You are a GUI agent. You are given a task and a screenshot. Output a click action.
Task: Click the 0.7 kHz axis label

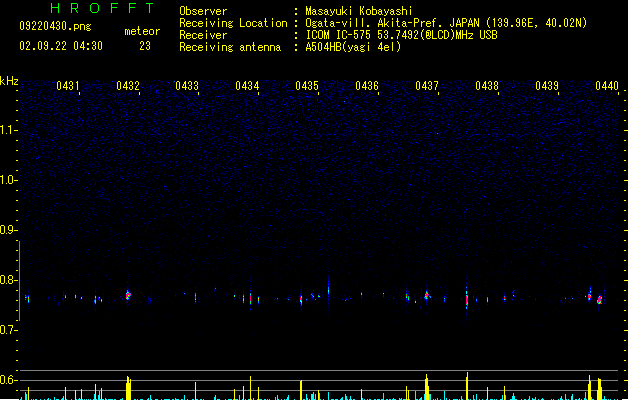point(8,330)
